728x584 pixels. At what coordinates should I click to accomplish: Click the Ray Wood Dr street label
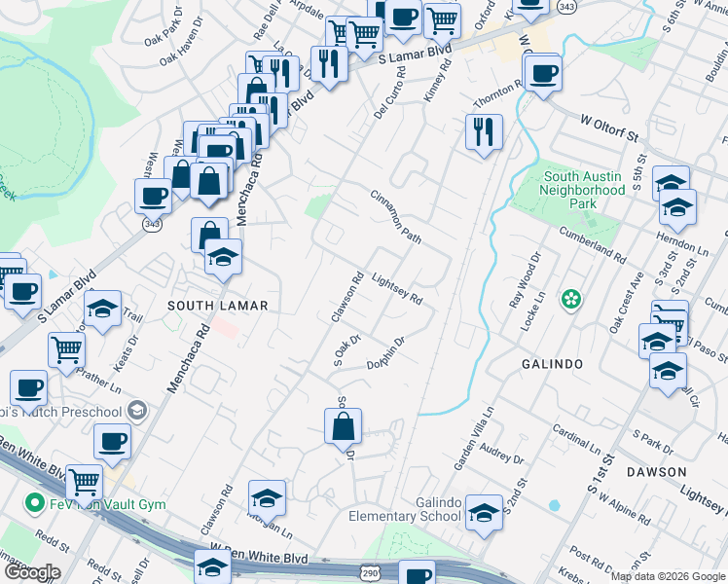[526, 280]
